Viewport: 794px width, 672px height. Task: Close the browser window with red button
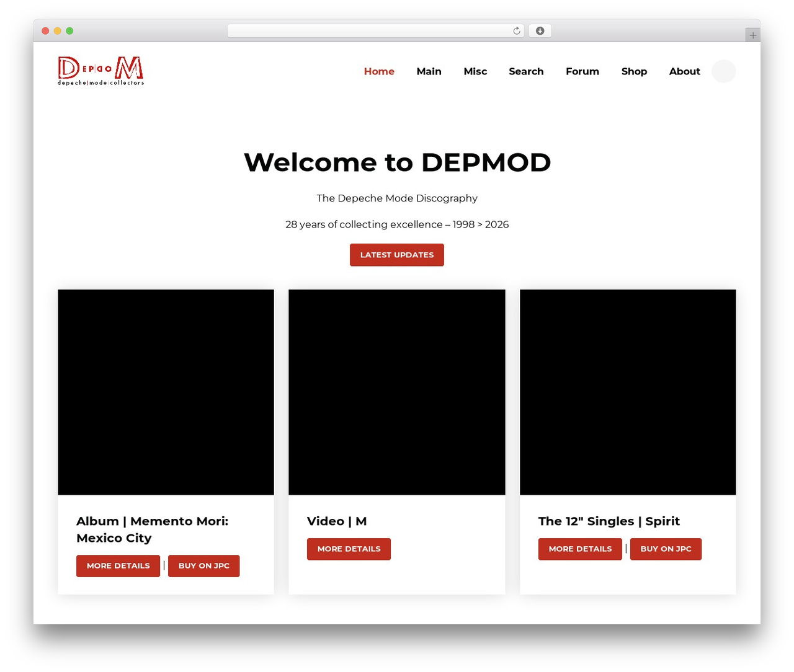(45, 31)
